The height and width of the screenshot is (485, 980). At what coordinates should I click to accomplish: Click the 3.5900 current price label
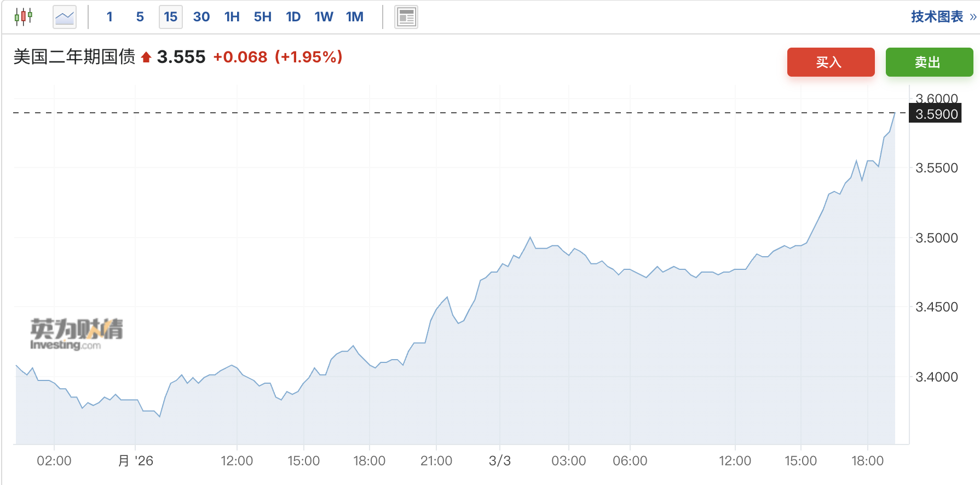pos(936,114)
